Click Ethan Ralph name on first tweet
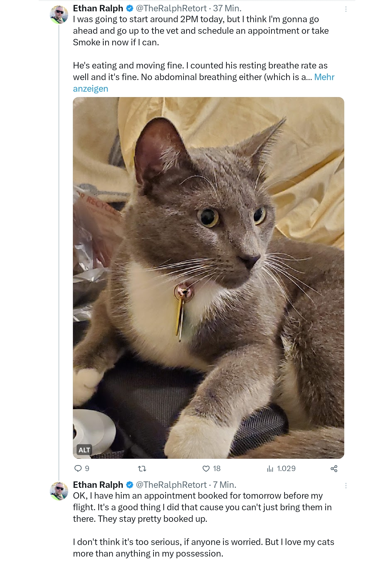The image size is (392, 562). coord(98,8)
